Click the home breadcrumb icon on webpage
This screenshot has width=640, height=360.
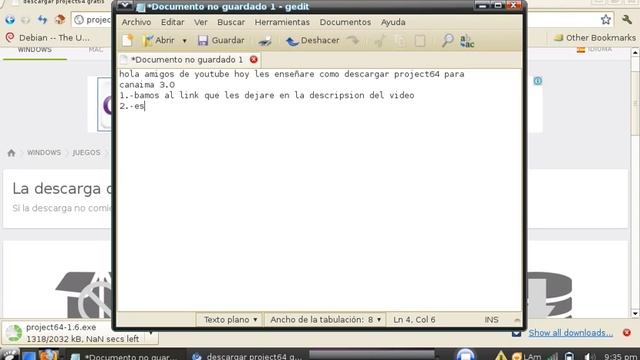click(11, 153)
